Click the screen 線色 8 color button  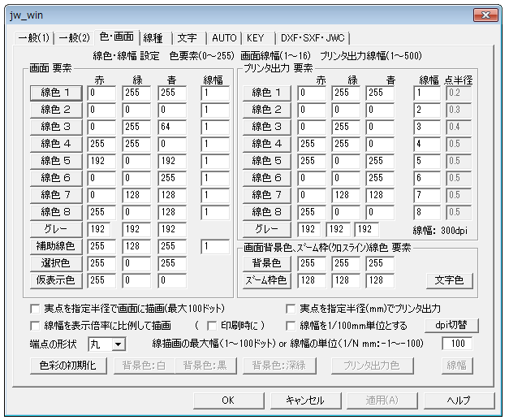[56, 212]
